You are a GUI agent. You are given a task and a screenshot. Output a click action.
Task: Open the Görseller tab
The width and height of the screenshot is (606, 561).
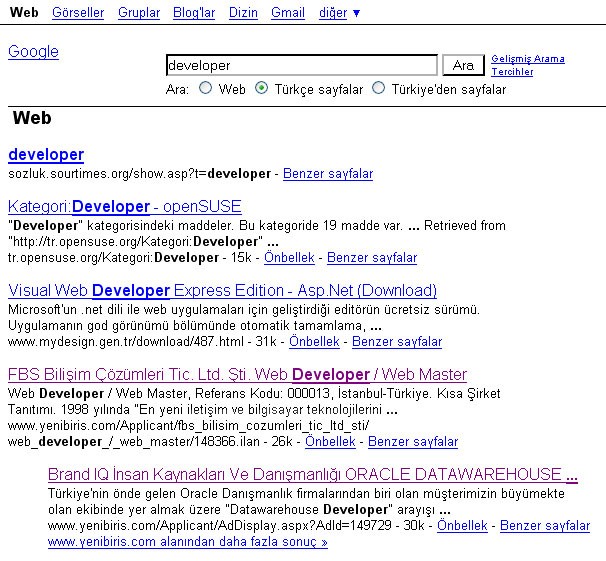point(77,13)
